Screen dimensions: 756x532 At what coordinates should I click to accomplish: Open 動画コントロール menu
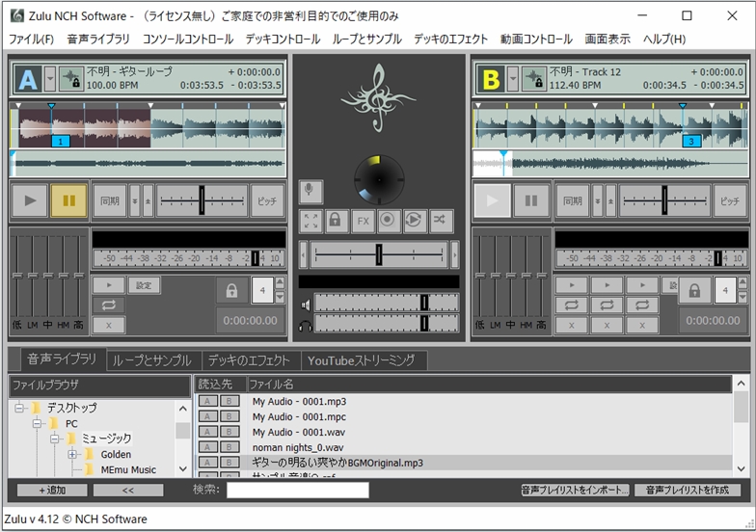536,39
